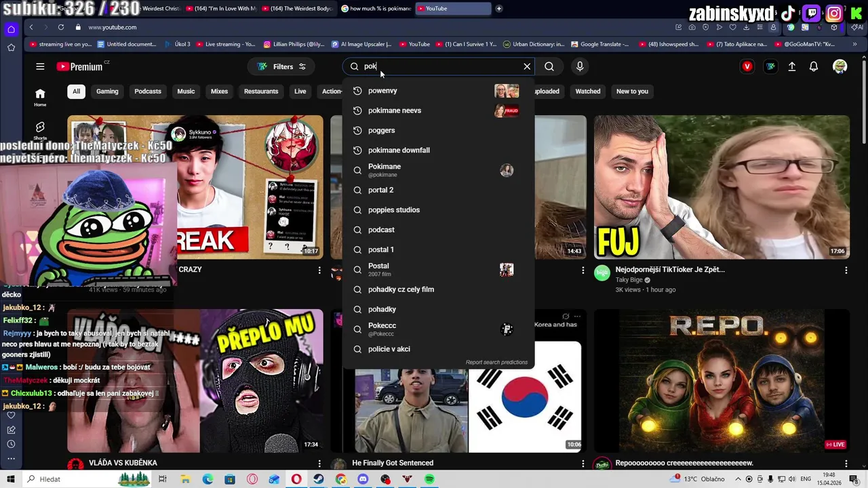
Task: Open the browser downloads icon in toolbar
Action: (x=747, y=27)
